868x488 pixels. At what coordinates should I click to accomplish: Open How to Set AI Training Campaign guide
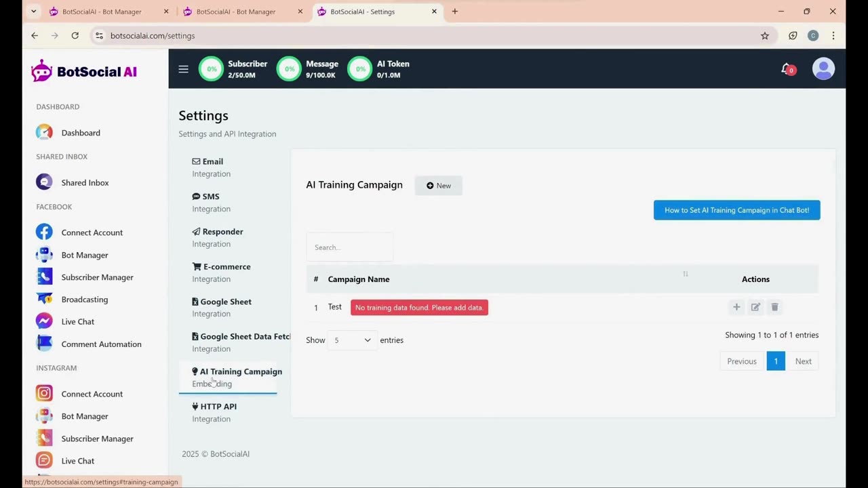point(737,210)
